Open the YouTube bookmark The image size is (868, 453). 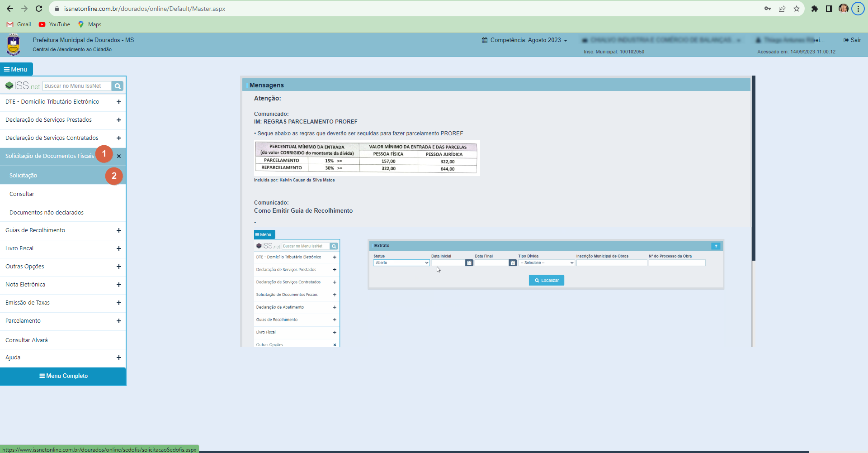[x=54, y=24]
